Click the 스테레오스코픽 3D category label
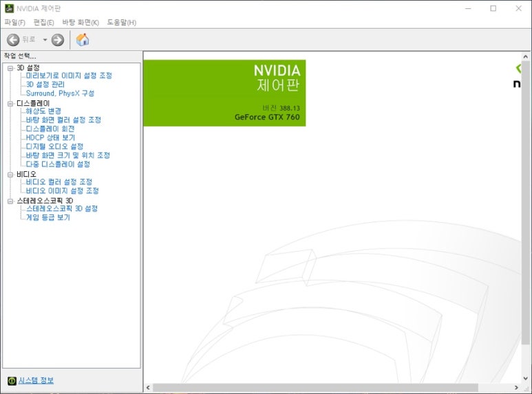 click(x=45, y=201)
